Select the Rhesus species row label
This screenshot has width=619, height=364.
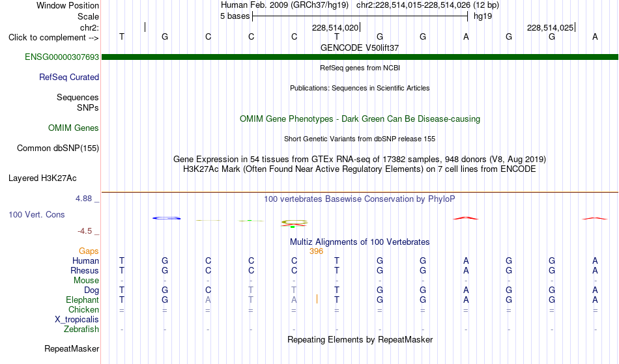click(85, 270)
